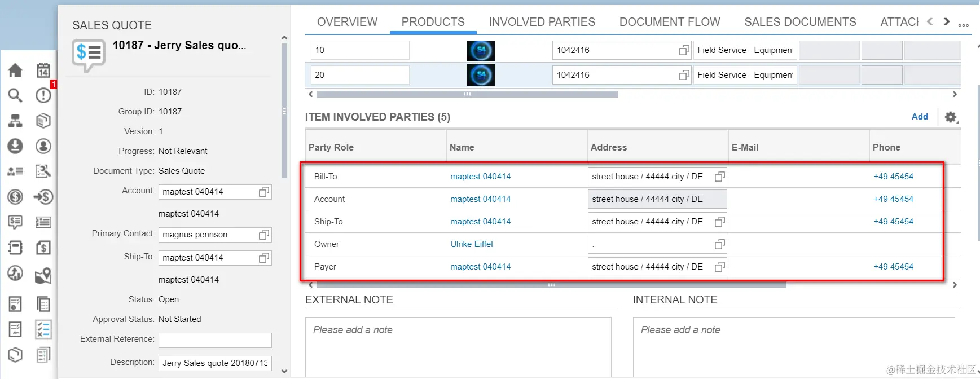Open maptest 040414 link in Bill-To row

[480, 177]
